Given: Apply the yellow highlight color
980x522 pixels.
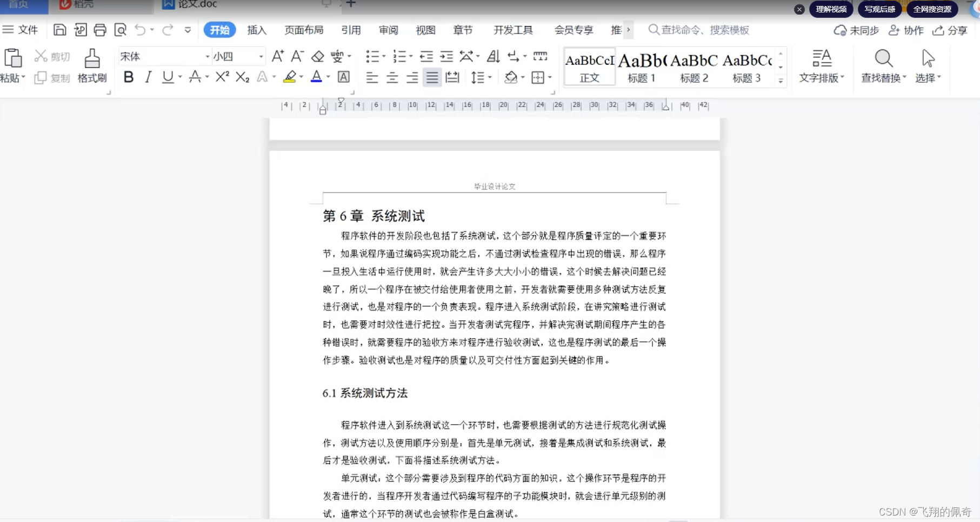Looking at the screenshot, I should (x=290, y=77).
